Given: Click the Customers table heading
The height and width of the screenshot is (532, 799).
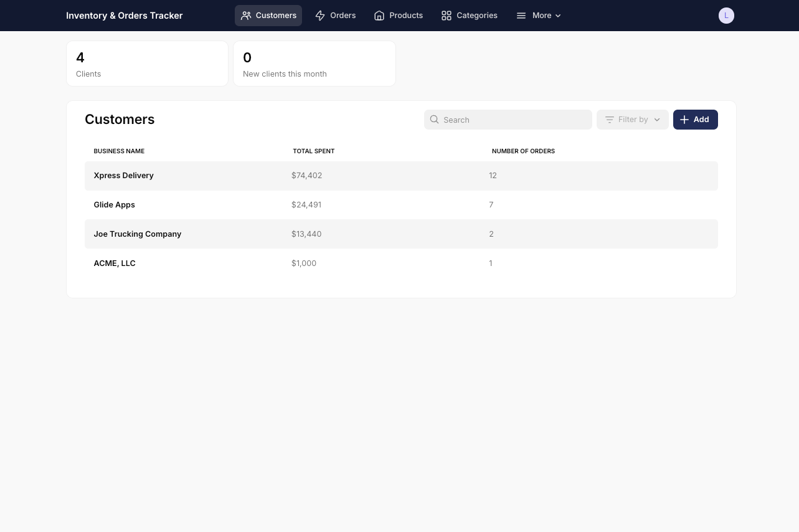Looking at the screenshot, I should (x=120, y=120).
